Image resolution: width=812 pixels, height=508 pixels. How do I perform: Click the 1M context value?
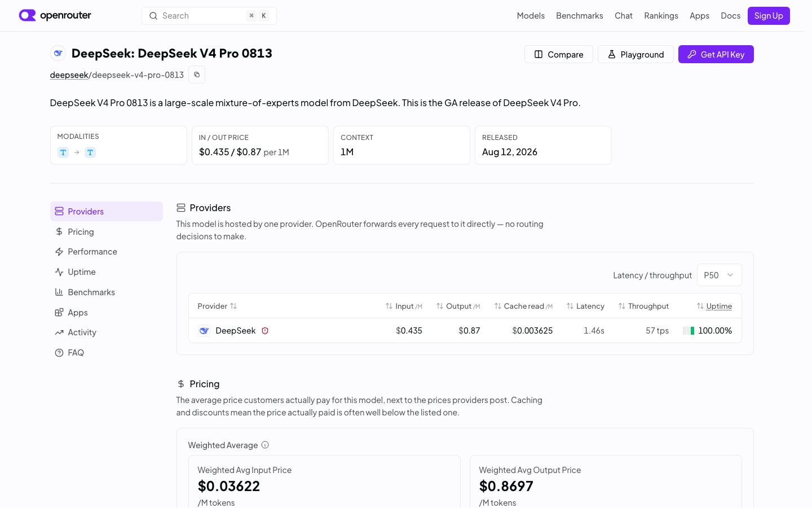(347, 152)
